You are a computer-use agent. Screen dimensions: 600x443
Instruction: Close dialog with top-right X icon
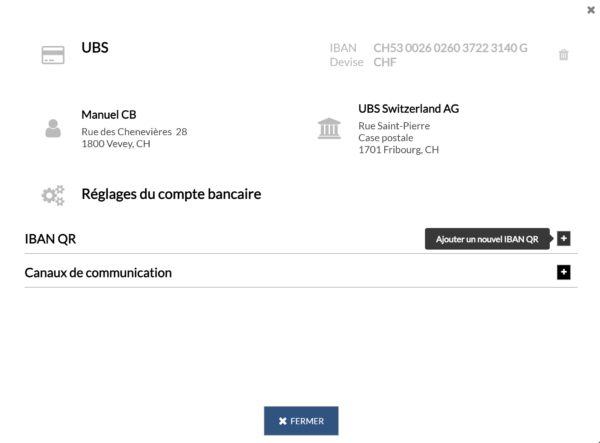(x=591, y=10)
